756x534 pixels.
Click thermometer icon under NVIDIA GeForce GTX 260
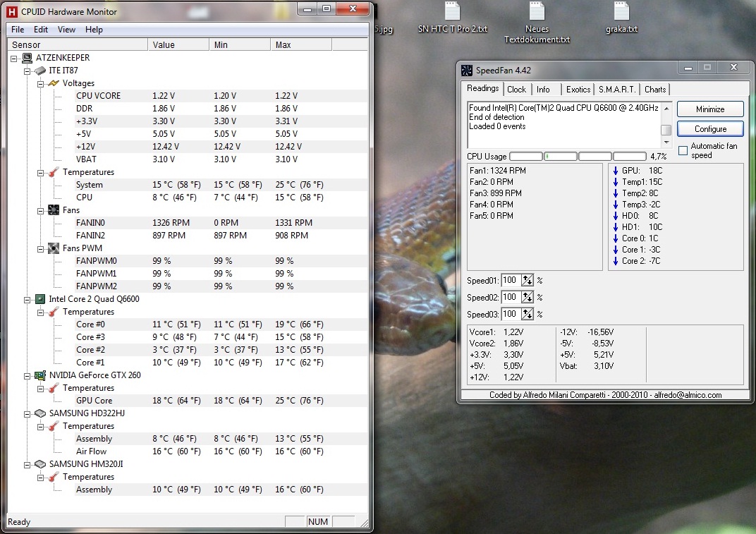[54, 388]
